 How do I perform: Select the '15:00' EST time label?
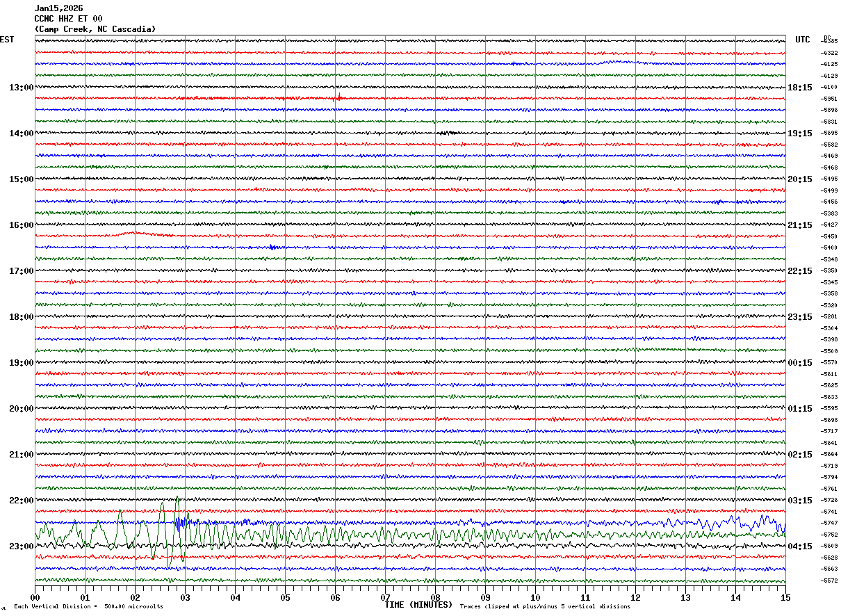[21, 179]
